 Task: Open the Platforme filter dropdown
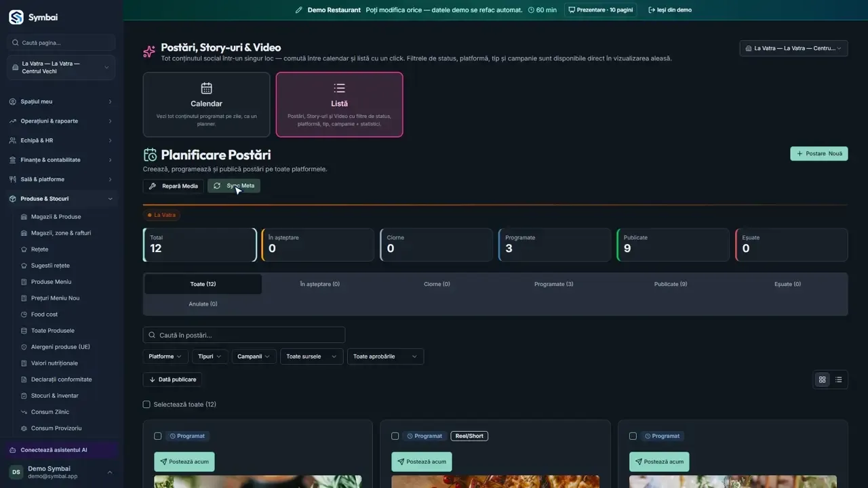pyautogui.click(x=165, y=357)
